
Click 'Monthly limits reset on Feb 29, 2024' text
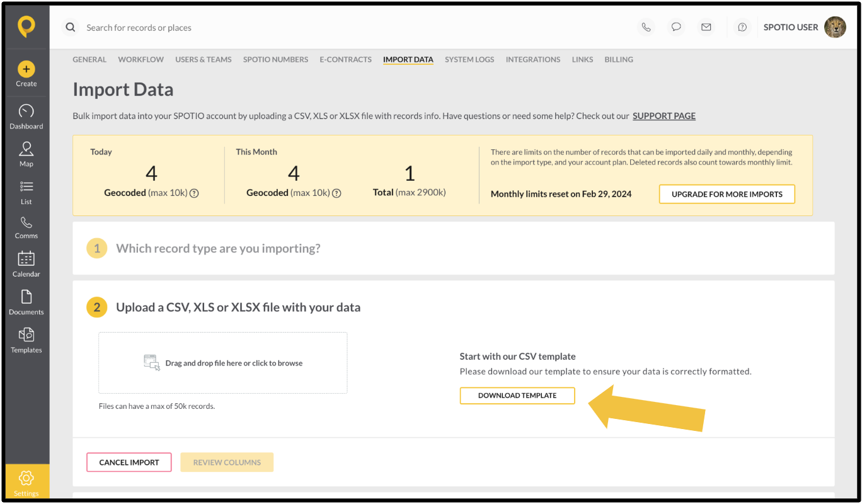561,194
